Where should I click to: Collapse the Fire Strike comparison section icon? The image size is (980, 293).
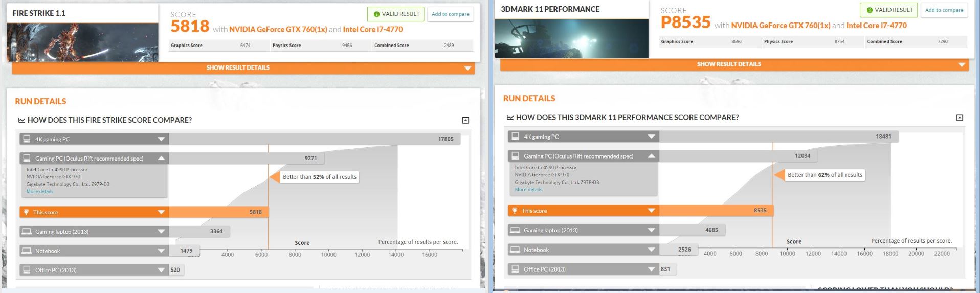[x=465, y=120]
